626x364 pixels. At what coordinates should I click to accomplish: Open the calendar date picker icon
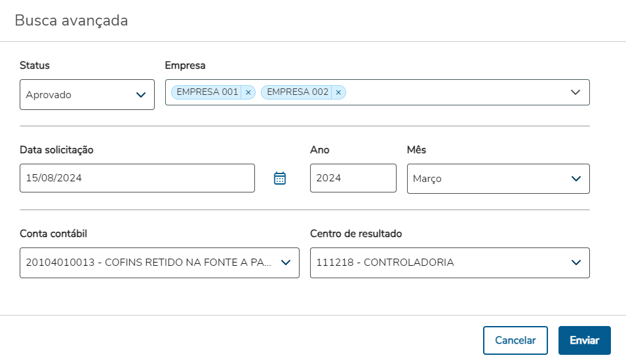point(280,178)
